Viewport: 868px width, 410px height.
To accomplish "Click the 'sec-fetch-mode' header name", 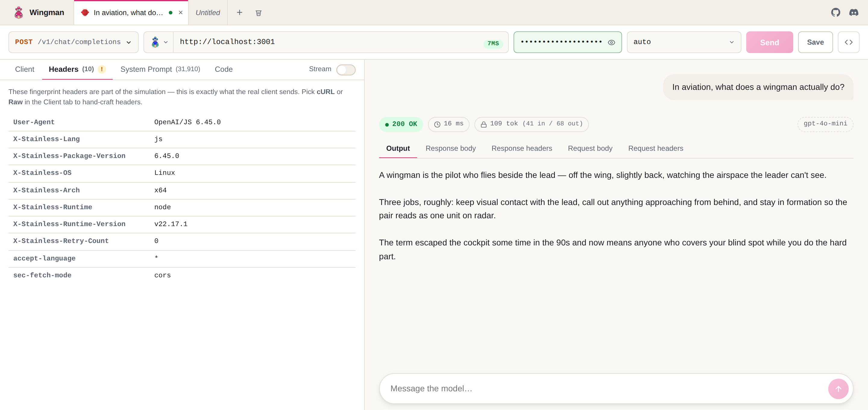I will 42,276.
